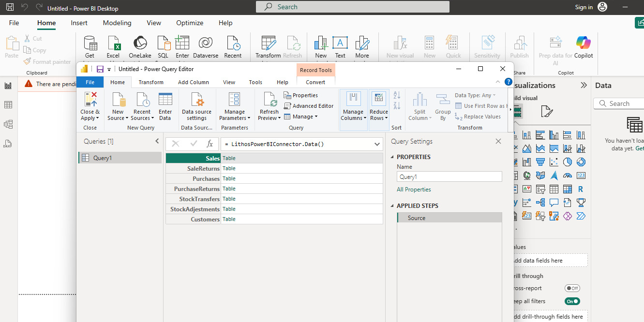
Task: Collapse the Visualizations pane
Action: [584, 85]
